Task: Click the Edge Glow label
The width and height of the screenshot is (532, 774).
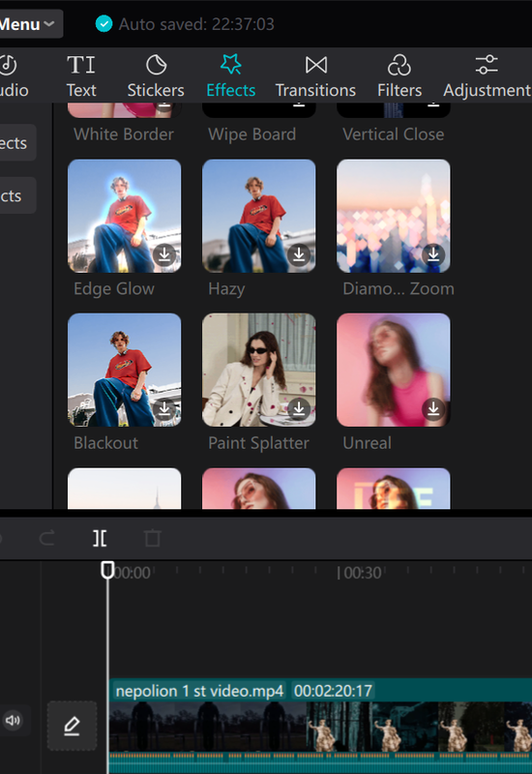Action: 114,288
